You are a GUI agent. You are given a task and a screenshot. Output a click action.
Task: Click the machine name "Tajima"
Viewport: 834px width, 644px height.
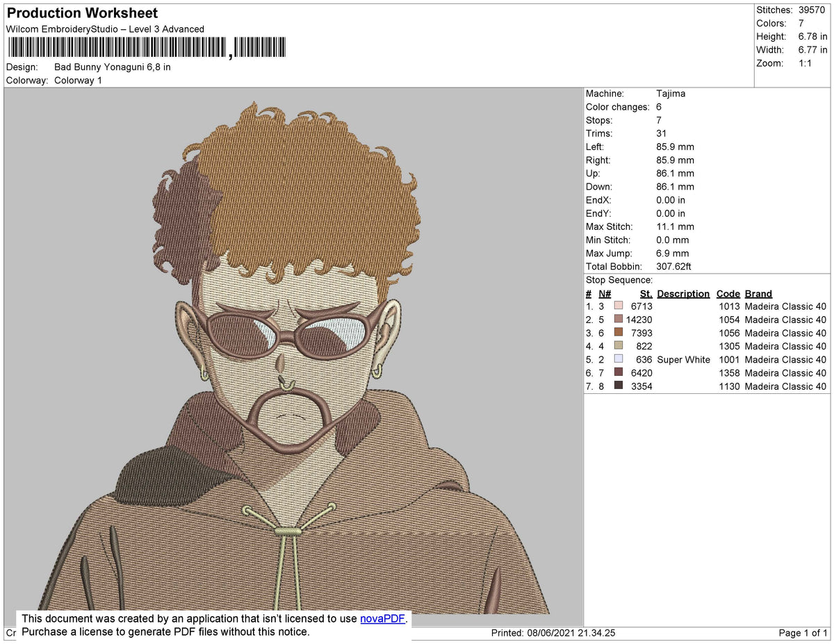point(671,93)
